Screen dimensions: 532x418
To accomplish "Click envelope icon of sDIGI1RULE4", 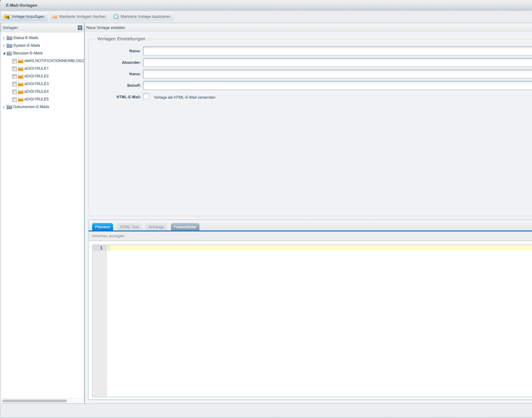I will pyautogui.click(x=20, y=92).
